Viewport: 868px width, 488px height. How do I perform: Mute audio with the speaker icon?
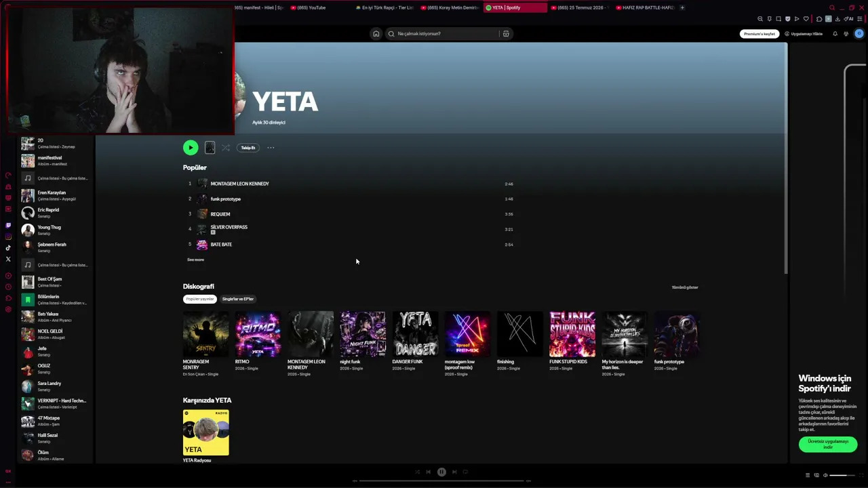point(825,475)
